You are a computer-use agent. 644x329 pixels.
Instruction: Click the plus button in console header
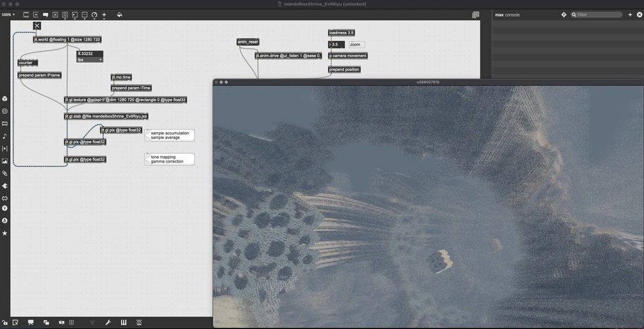630,15
